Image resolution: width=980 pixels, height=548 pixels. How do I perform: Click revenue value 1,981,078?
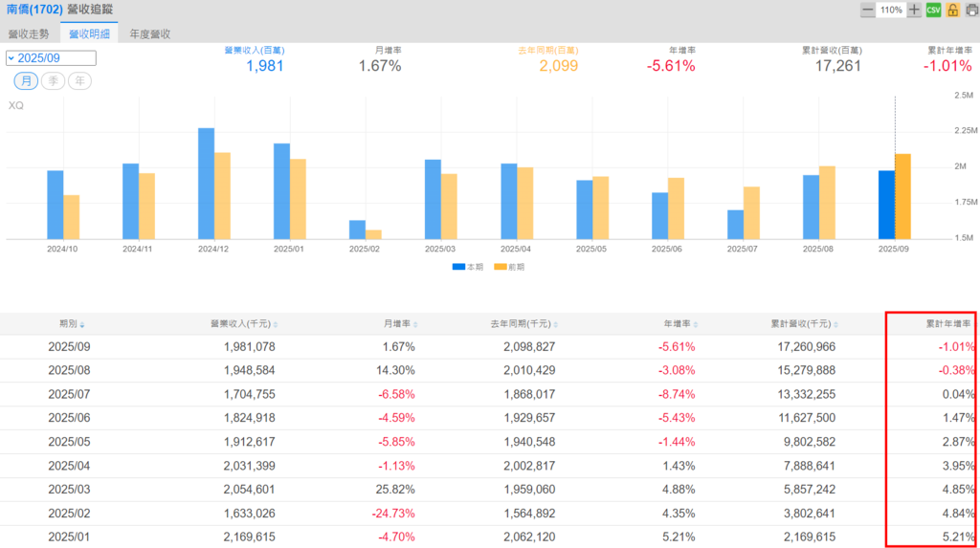point(250,347)
